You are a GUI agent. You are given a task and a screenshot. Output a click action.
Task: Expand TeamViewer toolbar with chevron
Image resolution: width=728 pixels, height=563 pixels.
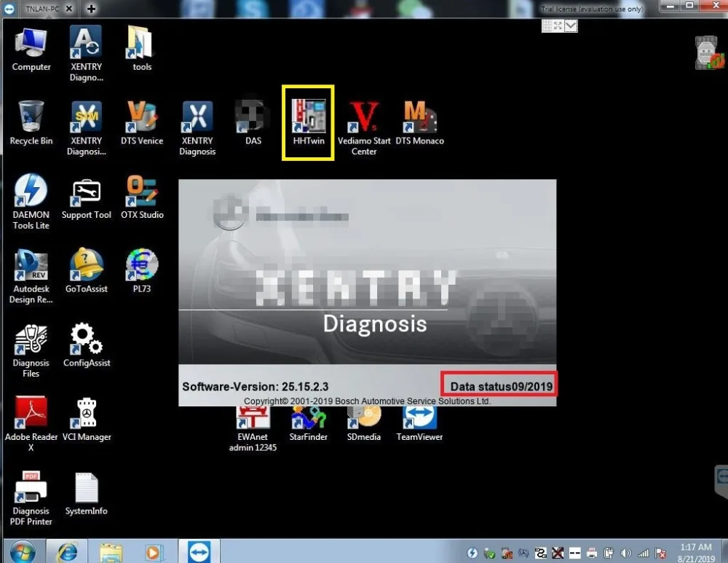(571, 26)
